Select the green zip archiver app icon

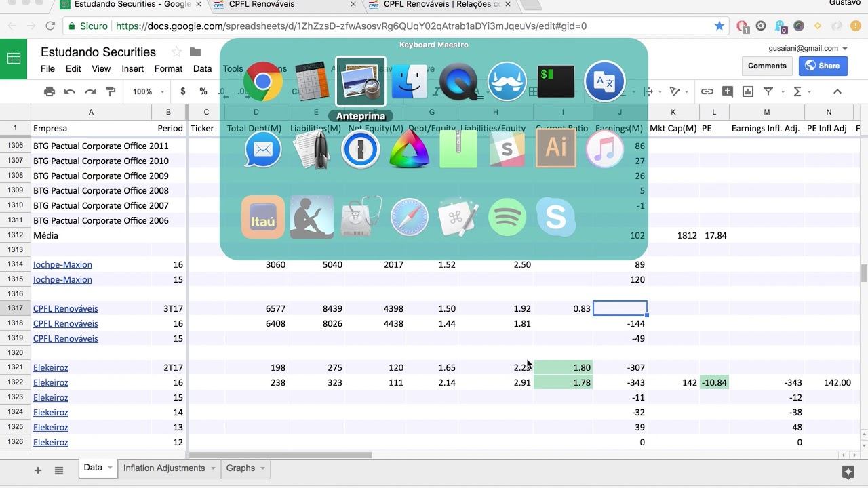[458, 149]
